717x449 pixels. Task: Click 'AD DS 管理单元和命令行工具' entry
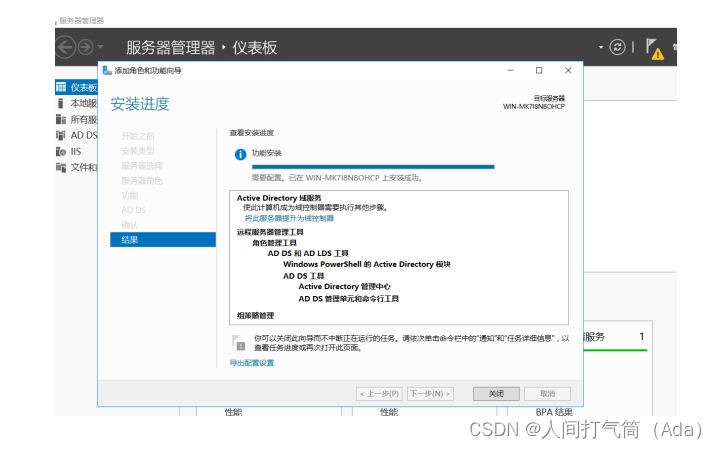349,299
